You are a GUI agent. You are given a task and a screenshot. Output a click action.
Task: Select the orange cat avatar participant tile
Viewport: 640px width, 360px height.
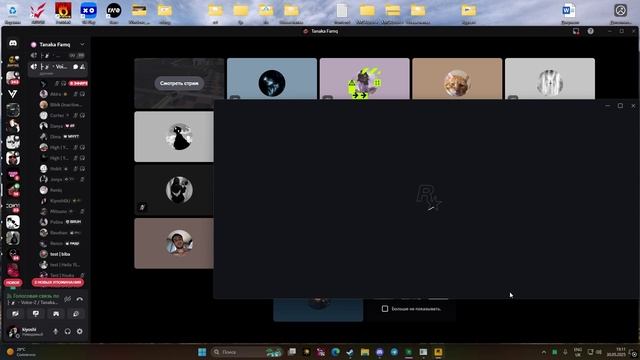pos(457,79)
